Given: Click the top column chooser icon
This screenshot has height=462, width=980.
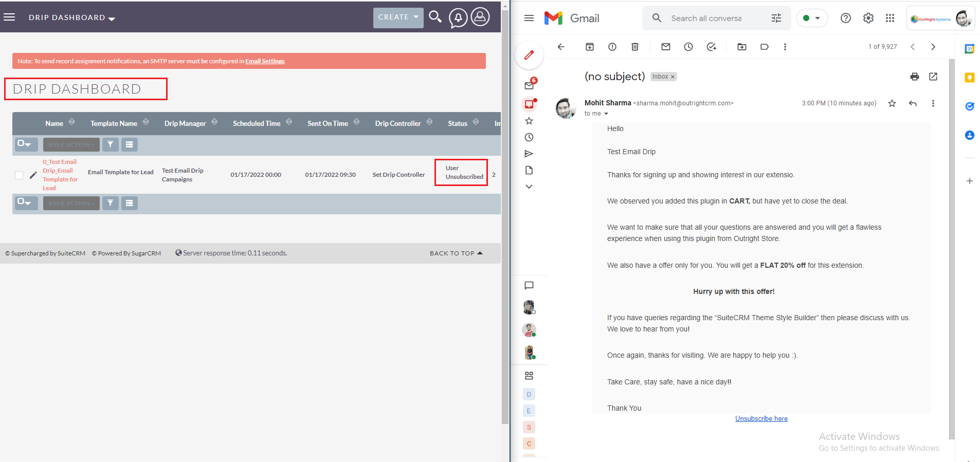Looking at the screenshot, I should (x=130, y=144).
